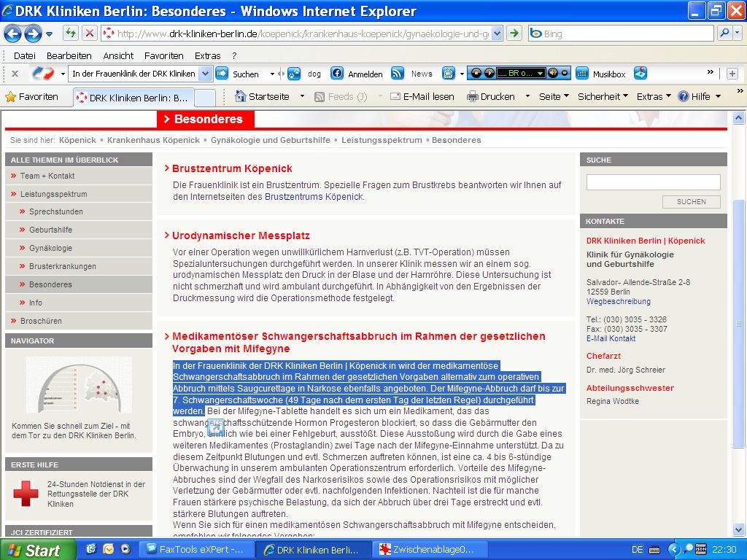The height and width of the screenshot is (560, 747).
Task: Open the Seite command menu
Action: (x=554, y=97)
